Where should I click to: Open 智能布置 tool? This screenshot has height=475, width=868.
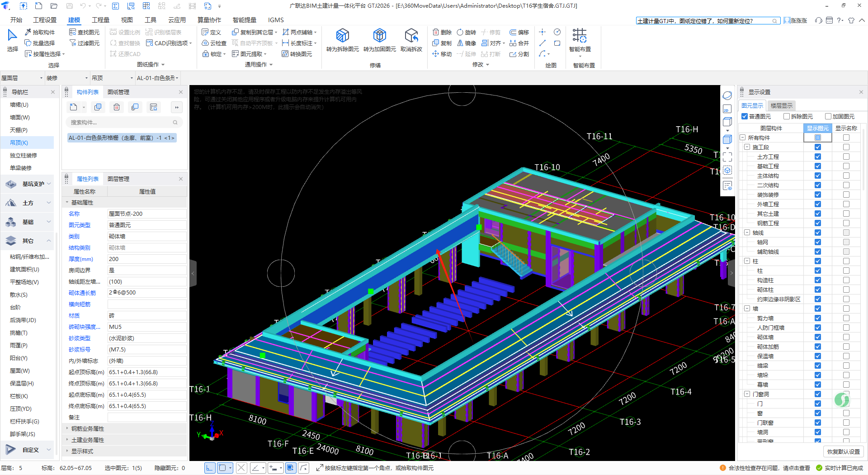(580, 42)
